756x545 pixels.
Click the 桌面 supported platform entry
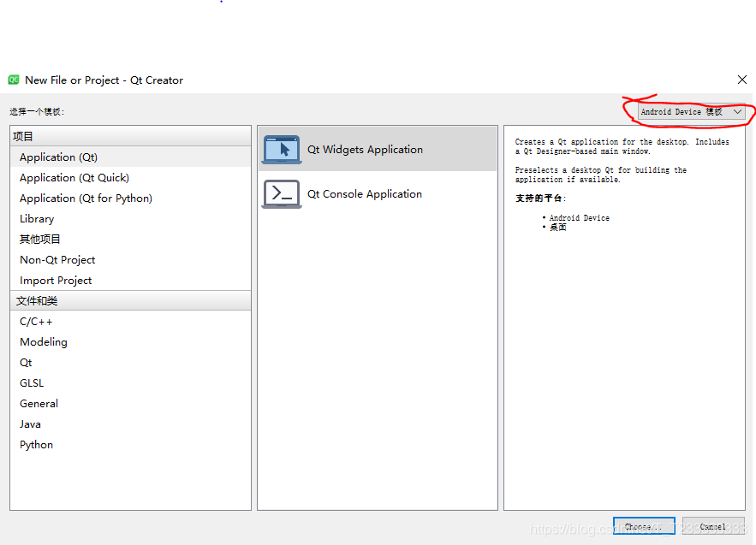558,227
